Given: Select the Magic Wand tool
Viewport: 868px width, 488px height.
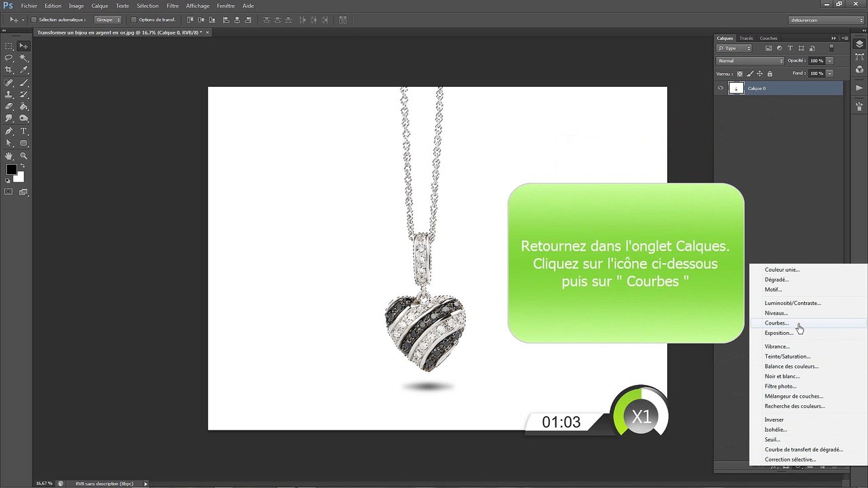Looking at the screenshot, I should click(x=24, y=58).
